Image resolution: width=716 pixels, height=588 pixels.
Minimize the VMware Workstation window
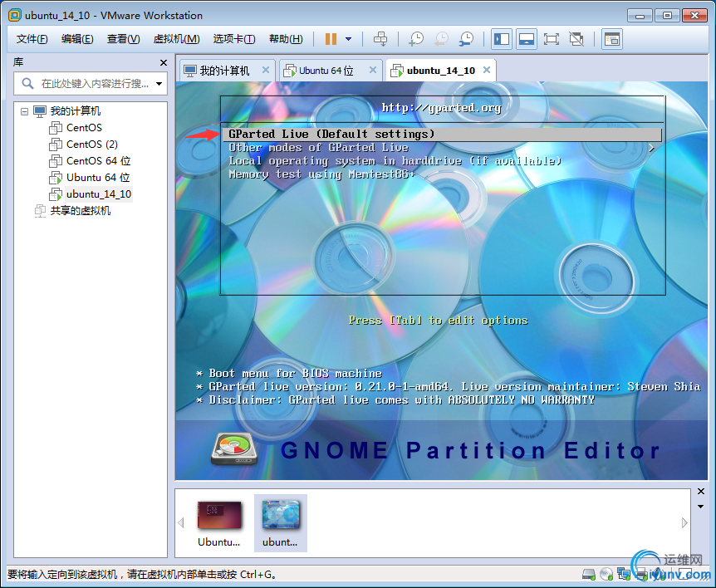coord(640,16)
